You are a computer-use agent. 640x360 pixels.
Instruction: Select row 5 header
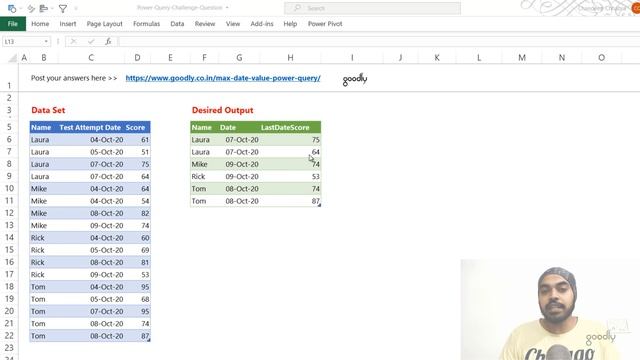(9, 127)
